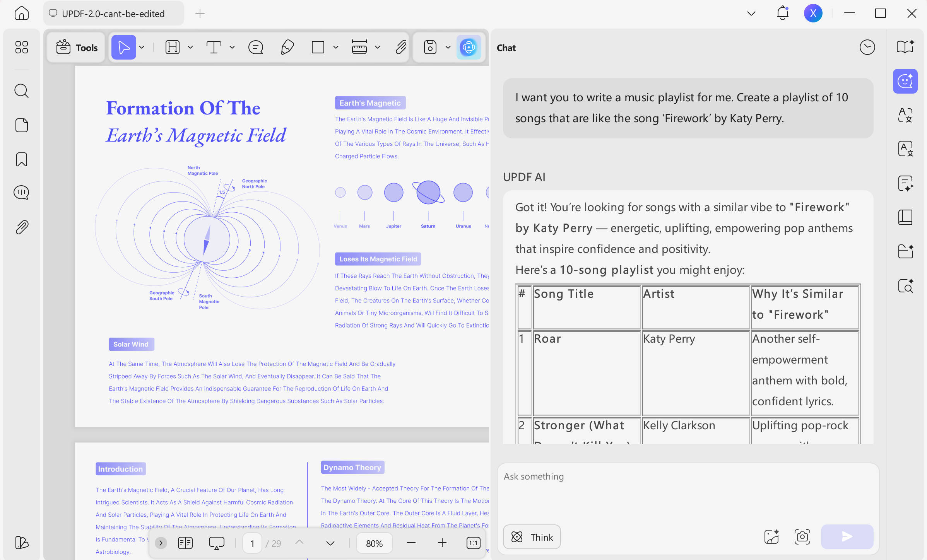
Task: Select the text box tool
Action: pyautogui.click(x=214, y=48)
